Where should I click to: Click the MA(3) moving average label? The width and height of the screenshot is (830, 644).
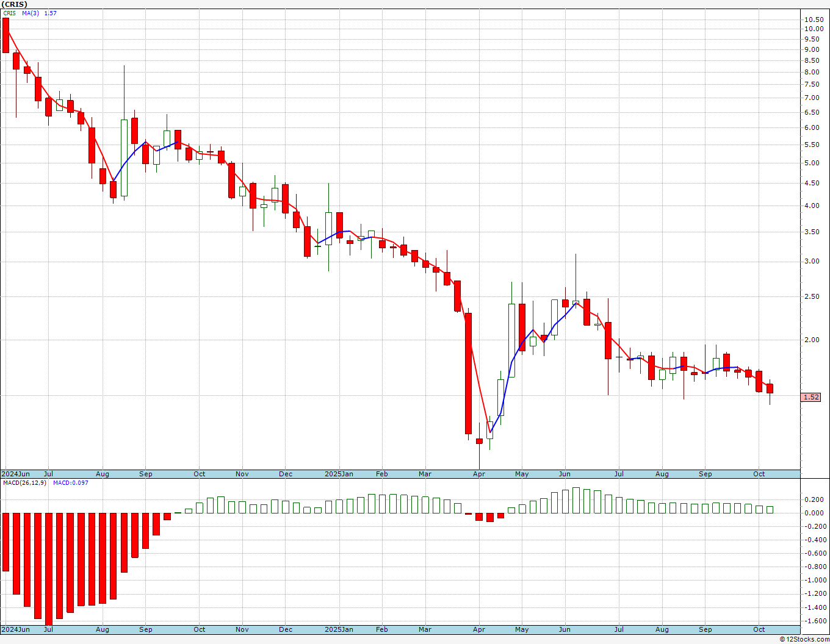click(x=30, y=13)
